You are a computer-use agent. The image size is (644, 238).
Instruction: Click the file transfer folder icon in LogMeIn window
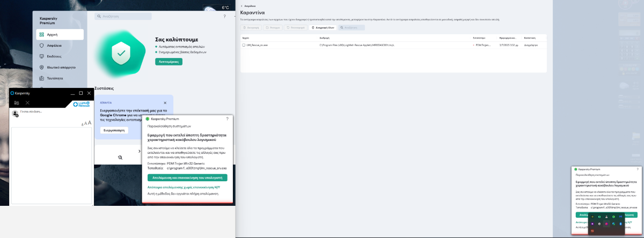click(x=17, y=102)
